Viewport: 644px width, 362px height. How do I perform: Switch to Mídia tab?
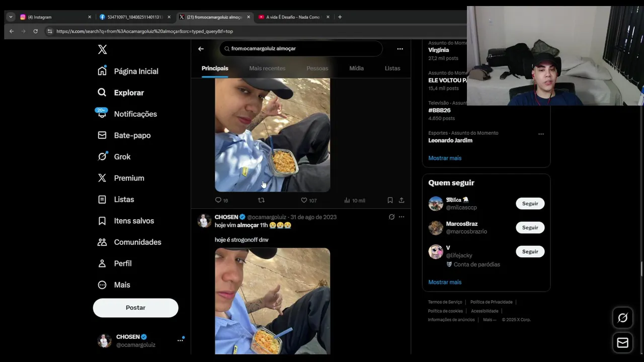(x=356, y=68)
